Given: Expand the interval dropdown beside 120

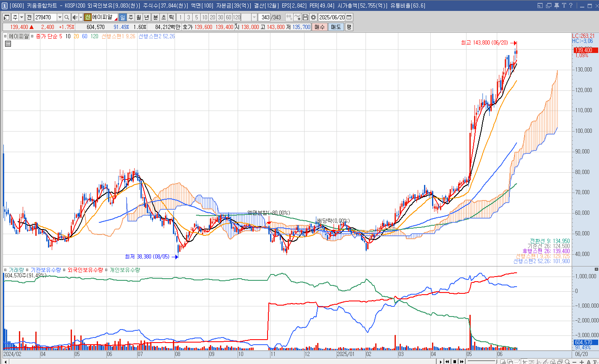Looking at the screenshot, I should click(x=254, y=17).
